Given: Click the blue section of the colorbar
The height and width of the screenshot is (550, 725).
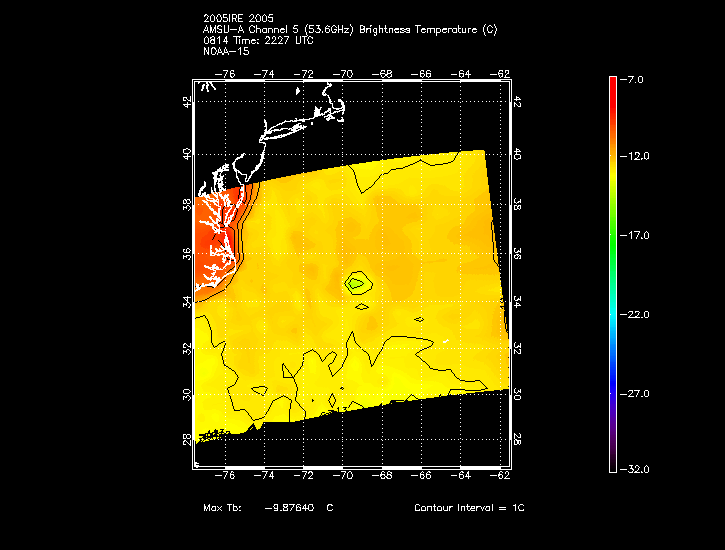Looking at the screenshot, I should pos(613,374).
